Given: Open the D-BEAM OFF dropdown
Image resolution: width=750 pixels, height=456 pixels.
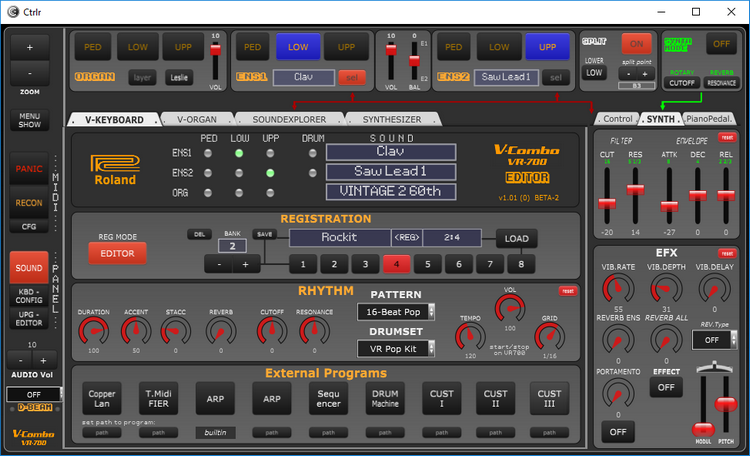Looking at the screenshot, I should pos(34,394).
